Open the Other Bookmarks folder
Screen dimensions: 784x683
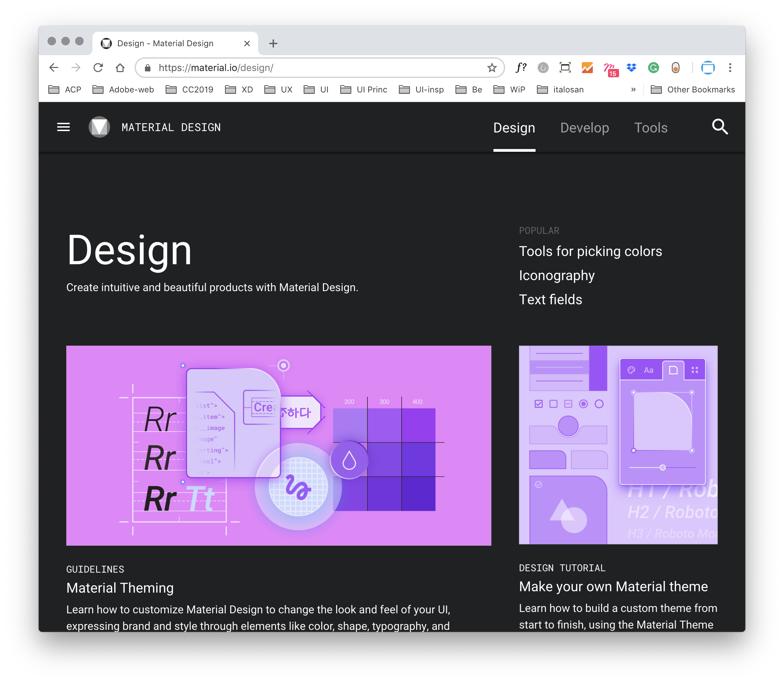[x=693, y=90]
